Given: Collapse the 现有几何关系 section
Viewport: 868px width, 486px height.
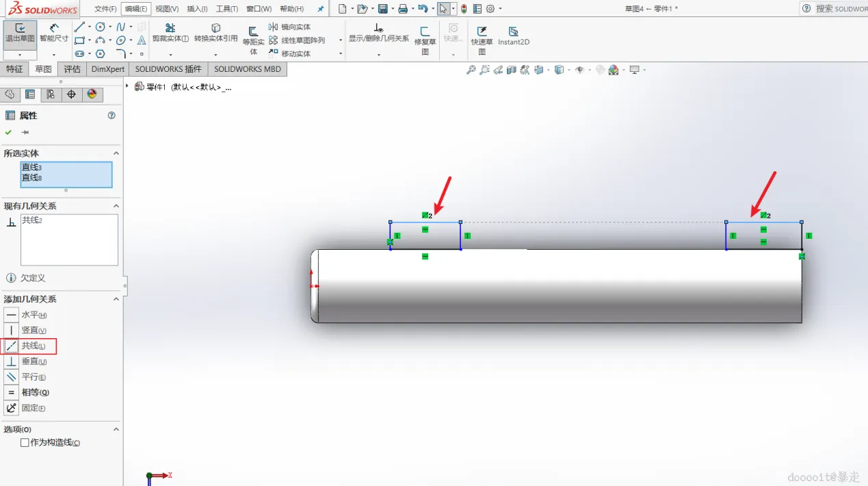Looking at the screenshot, I should click(x=116, y=206).
